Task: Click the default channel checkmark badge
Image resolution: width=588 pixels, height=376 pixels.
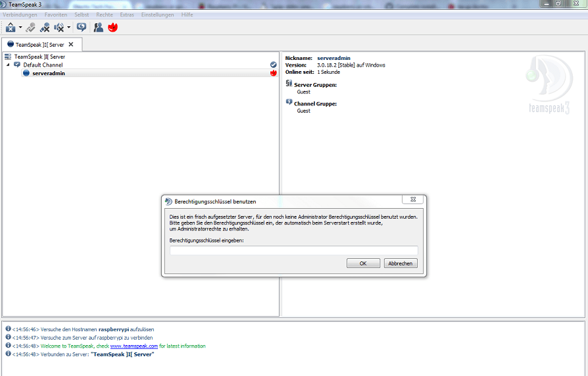Action: pyautogui.click(x=274, y=65)
